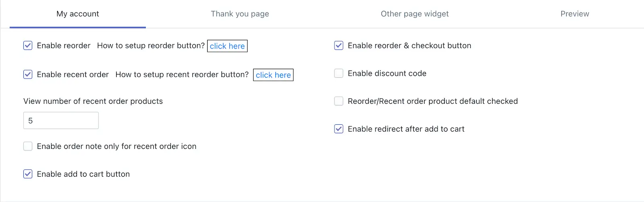This screenshot has width=644, height=202.
Task: Select the Other page widget tab
Action: 415,14
